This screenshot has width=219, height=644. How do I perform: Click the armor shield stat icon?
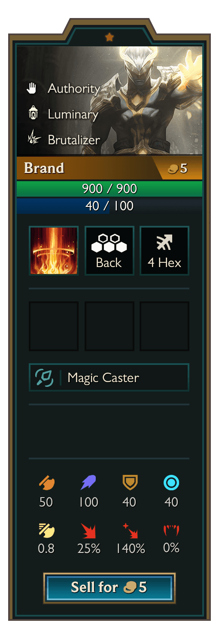point(130,483)
